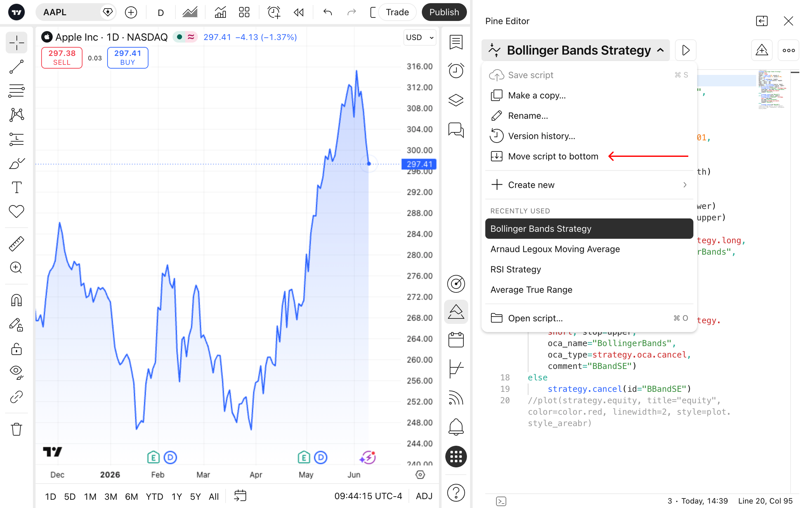
Task: Select the ruler measure tool
Action: (x=16, y=244)
